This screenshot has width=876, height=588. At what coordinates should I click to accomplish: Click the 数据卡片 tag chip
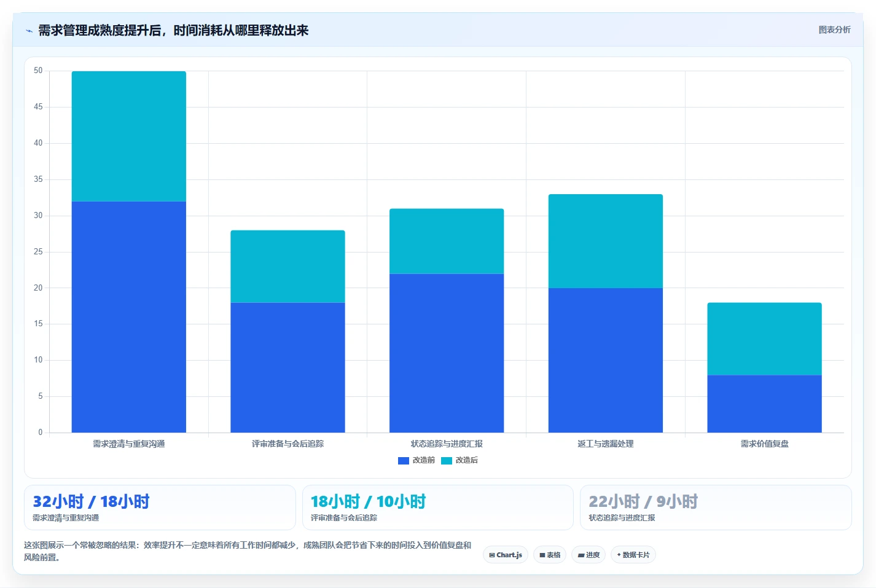[x=633, y=555]
